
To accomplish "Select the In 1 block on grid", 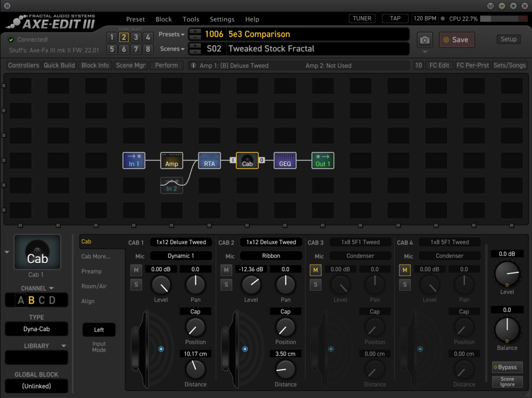I will pyautogui.click(x=134, y=160).
